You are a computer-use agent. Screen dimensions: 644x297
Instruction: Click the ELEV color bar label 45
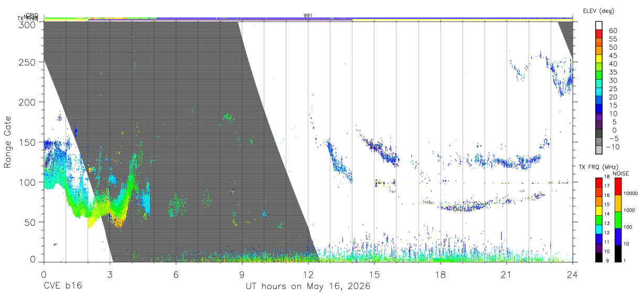tap(613, 56)
